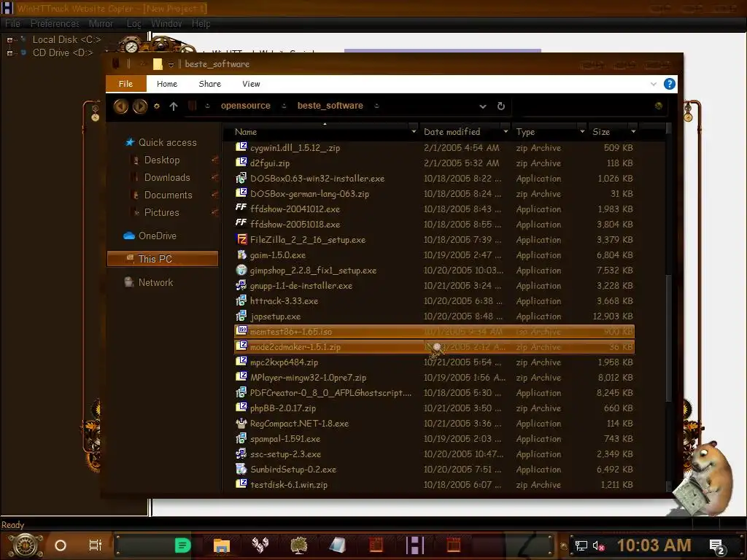
Task: Select the FileZilla_2_2_16_setup.exe icon
Action: 241,239
